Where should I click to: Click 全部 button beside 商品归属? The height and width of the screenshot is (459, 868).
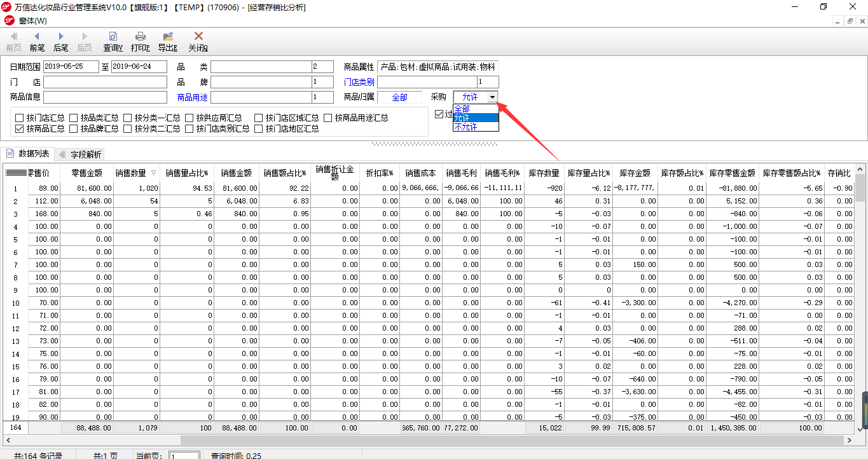pyautogui.click(x=399, y=97)
